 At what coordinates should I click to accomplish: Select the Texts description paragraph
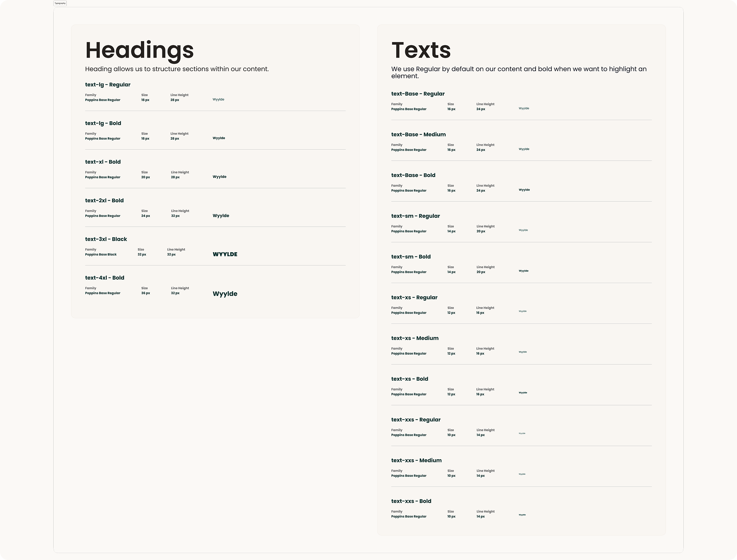(x=519, y=72)
